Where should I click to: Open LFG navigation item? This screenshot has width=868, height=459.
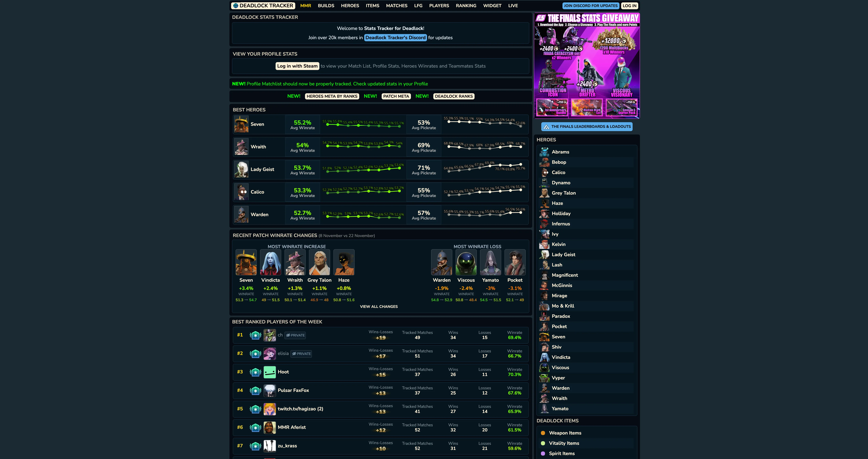(418, 6)
